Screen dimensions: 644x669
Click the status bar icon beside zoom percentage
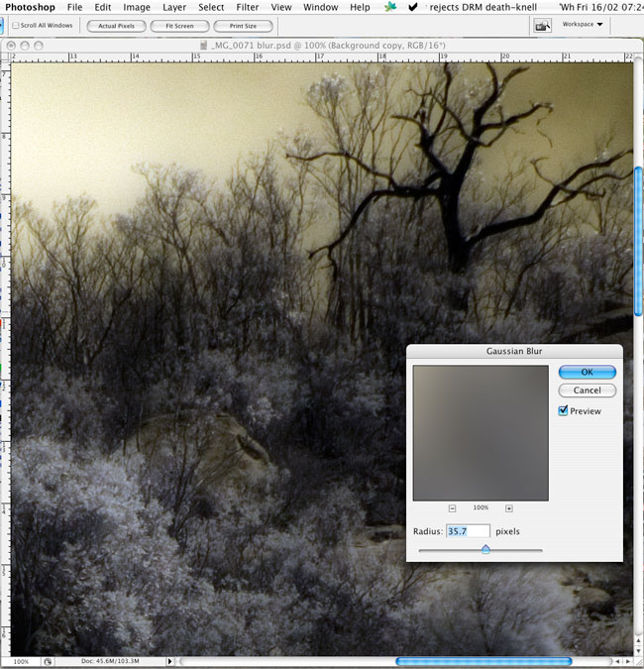(49, 661)
